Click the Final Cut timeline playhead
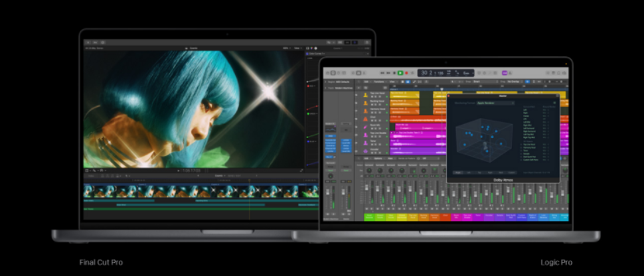This screenshot has width=644, height=276. click(x=249, y=180)
